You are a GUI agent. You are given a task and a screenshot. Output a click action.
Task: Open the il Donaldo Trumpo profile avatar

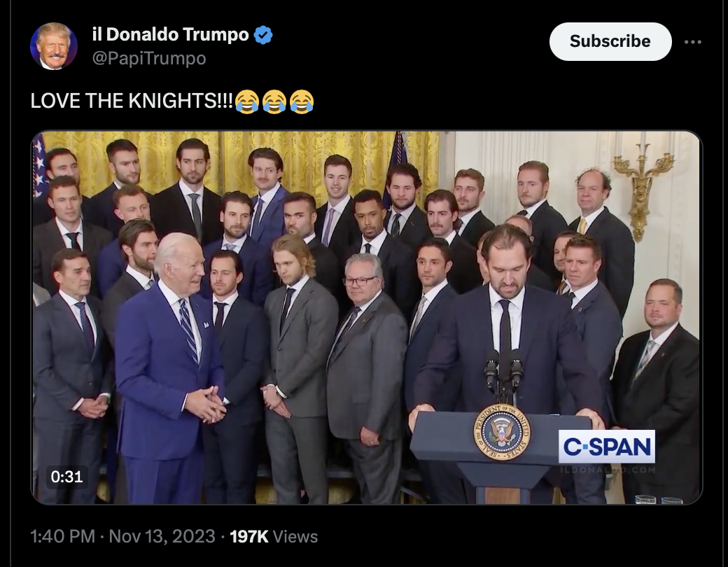[x=54, y=46]
